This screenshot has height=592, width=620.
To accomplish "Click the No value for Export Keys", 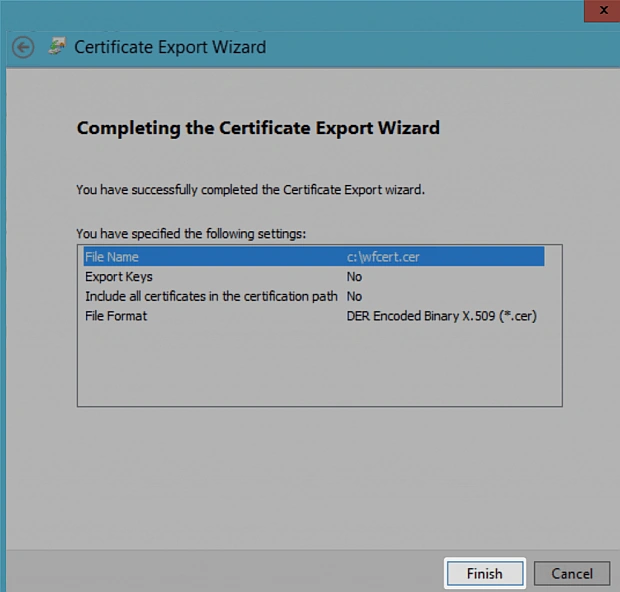I will click(x=354, y=276).
